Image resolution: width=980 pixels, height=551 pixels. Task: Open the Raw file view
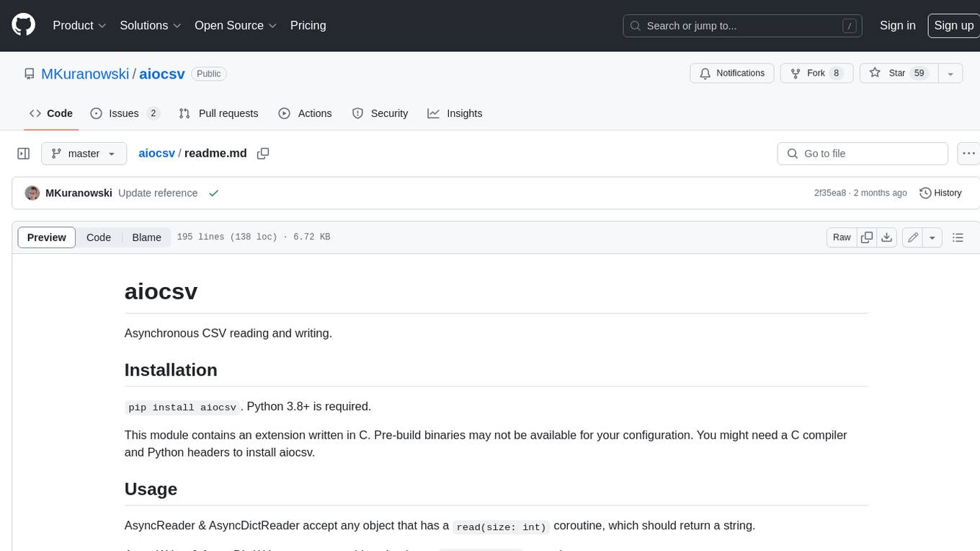tap(842, 237)
